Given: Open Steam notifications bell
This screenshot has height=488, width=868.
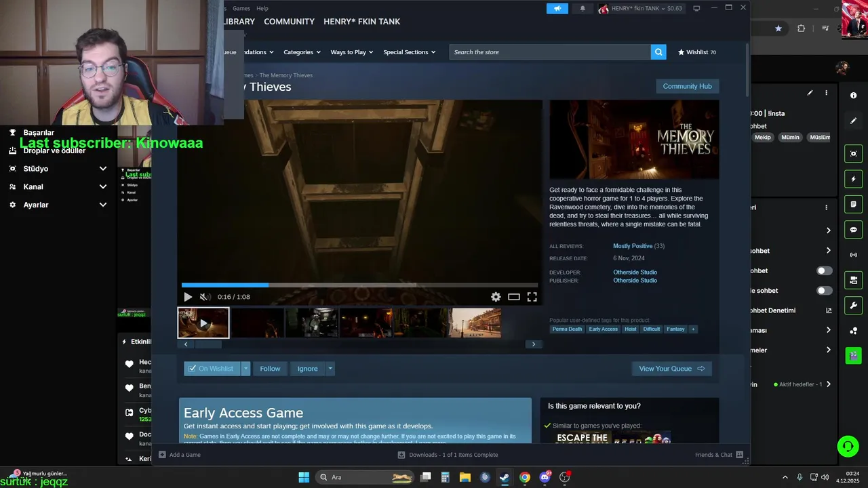Looking at the screenshot, I should (x=583, y=8).
